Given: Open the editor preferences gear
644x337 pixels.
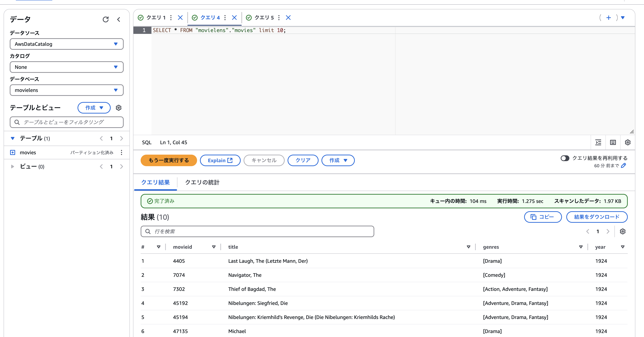Looking at the screenshot, I should click(627, 142).
